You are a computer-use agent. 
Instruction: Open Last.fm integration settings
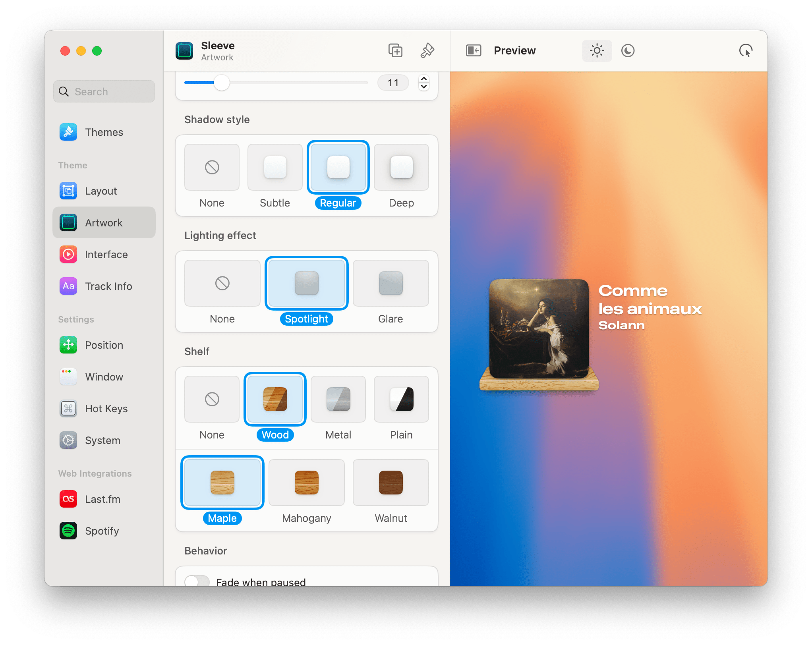[x=102, y=499]
